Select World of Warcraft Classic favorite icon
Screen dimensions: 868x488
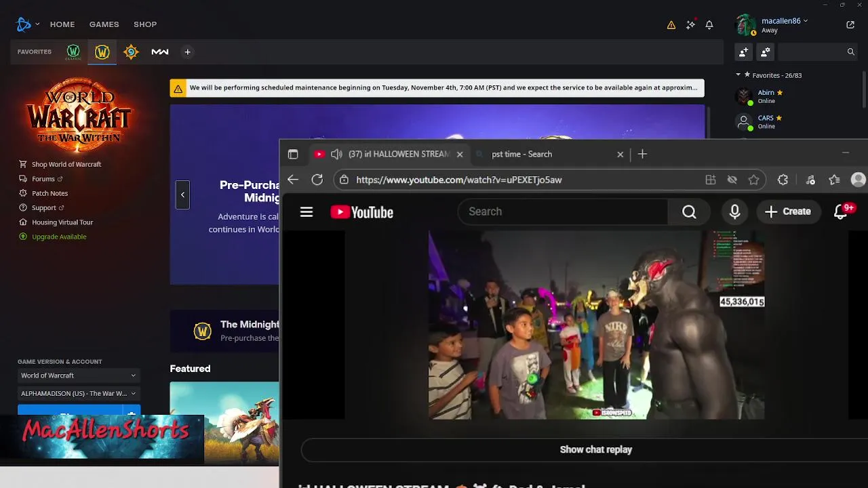(x=73, y=52)
